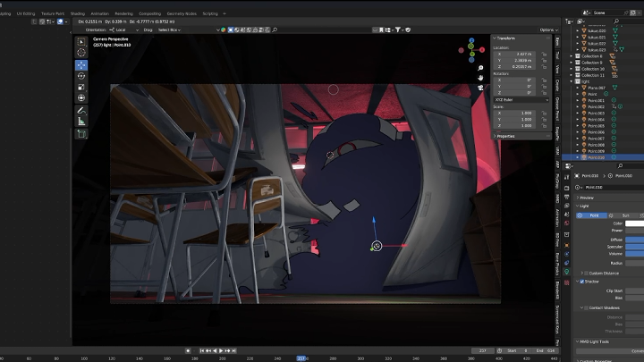This screenshot has width=644, height=362.
Task: Open the Object properties orange square tab
Action: click(567, 245)
